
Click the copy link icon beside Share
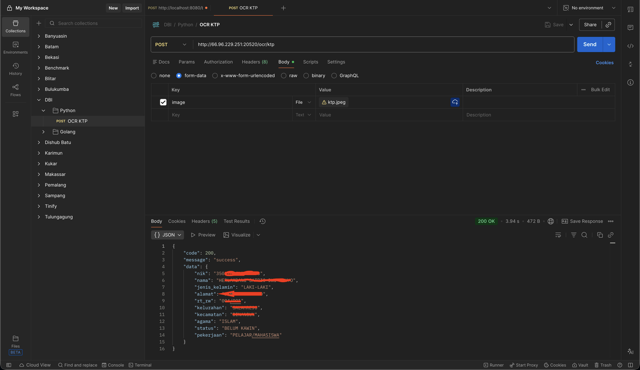pyautogui.click(x=608, y=24)
